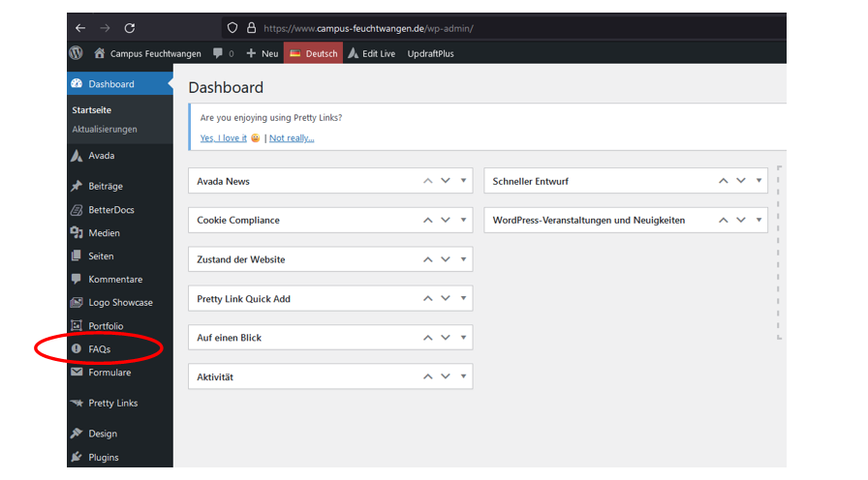The image size is (868, 480).
Task: Click the Logo Showcase icon
Action: [77, 303]
